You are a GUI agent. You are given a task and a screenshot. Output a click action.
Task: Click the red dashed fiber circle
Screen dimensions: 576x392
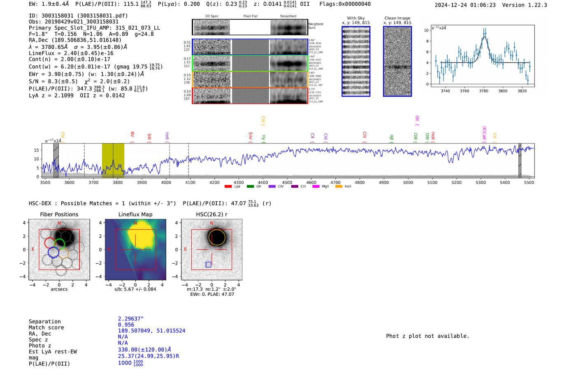(x=50, y=243)
